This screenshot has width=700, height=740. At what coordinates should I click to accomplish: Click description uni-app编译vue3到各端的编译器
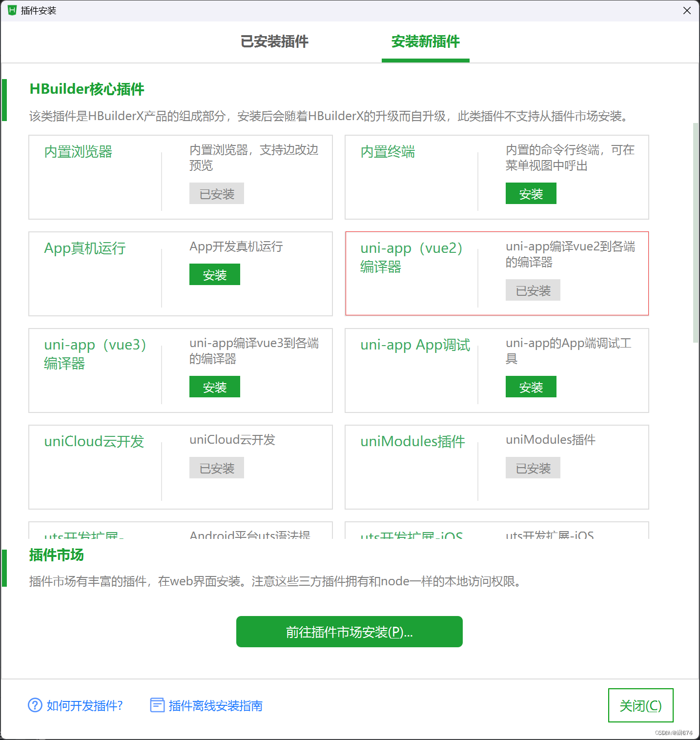point(254,351)
